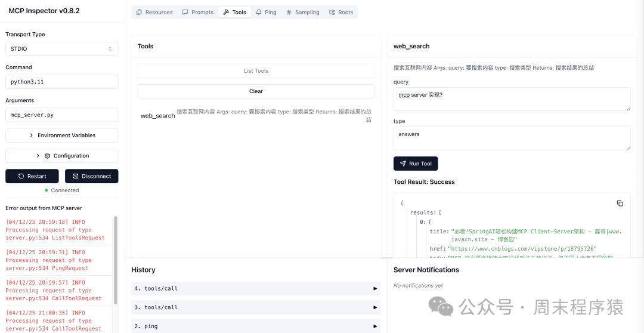The width and height of the screenshot is (644, 333).
Task: Click the Prompts tab chat icon
Action: coord(185,13)
